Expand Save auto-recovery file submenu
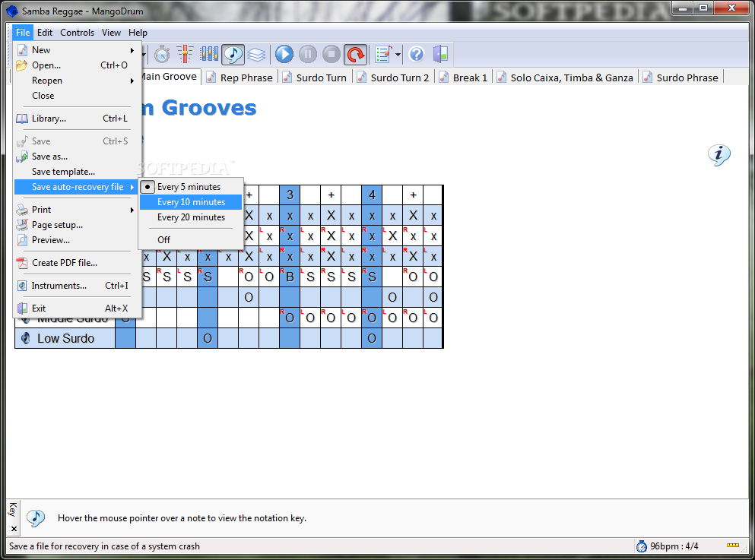Viewport: 755px width, 560px height. 76,187
